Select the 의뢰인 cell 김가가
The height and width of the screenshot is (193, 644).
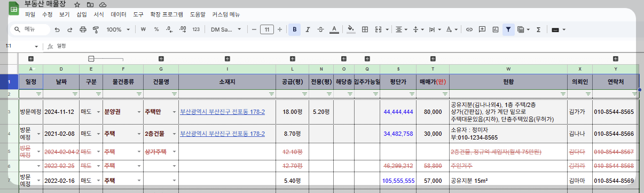[580, 112]
